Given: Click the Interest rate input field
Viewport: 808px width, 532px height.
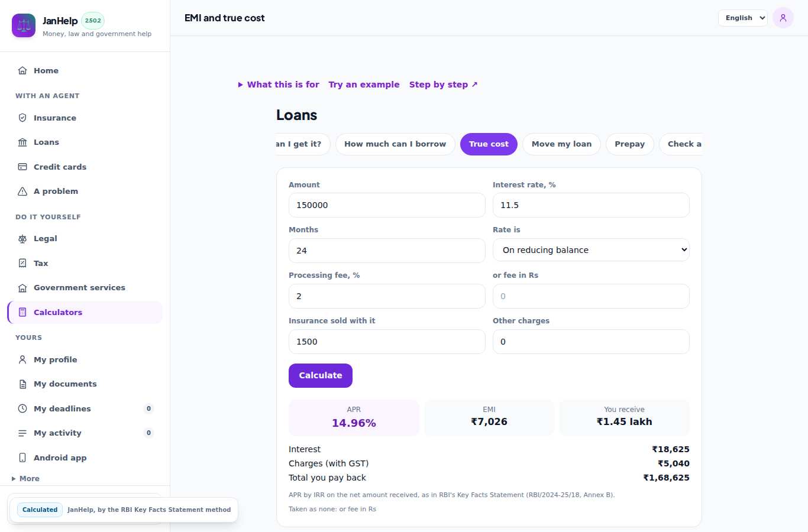Looking at the screenshot, I should (x=591, y=205).
